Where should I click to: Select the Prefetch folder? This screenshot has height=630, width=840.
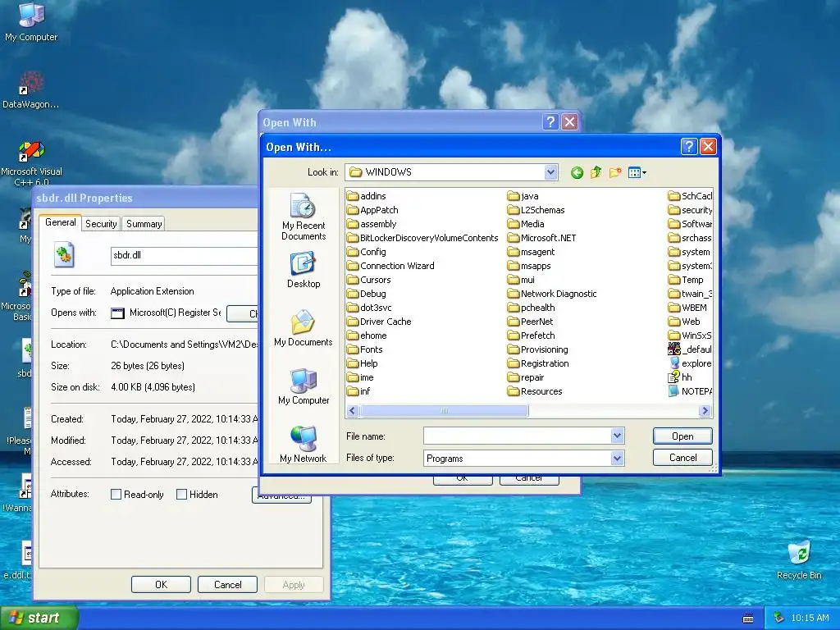pos(532,336)
